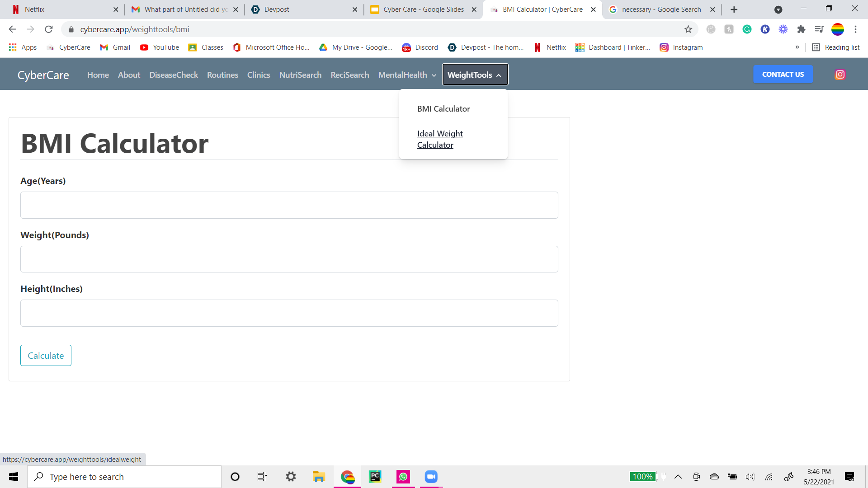
Task: Open Ideal Weight Calculator link
Action: pos(439,139)
